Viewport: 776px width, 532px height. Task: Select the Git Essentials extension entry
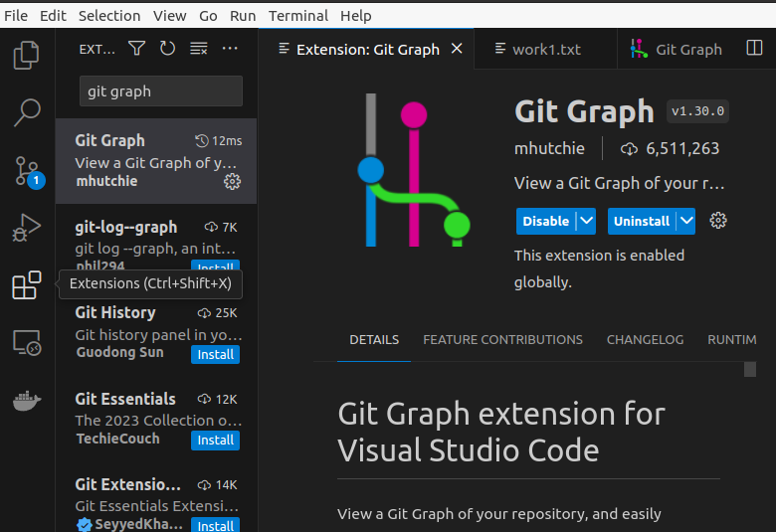click(156, 419)
